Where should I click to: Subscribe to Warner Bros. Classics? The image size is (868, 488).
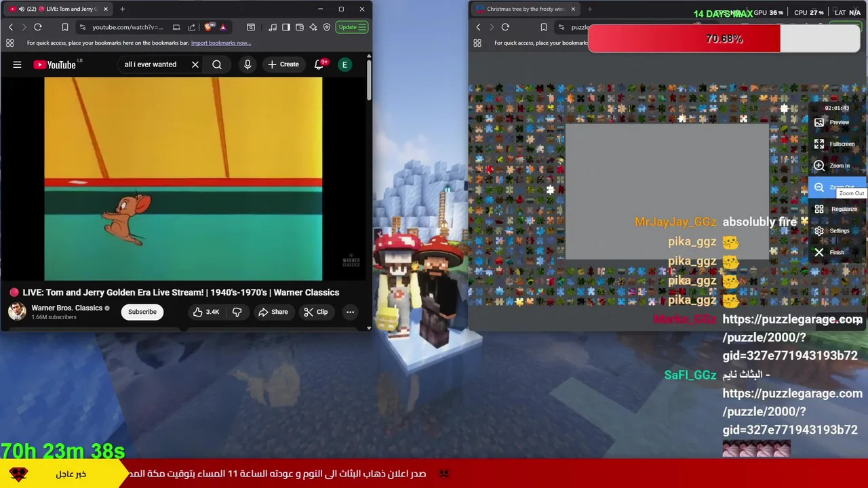[x=142, y=312]
